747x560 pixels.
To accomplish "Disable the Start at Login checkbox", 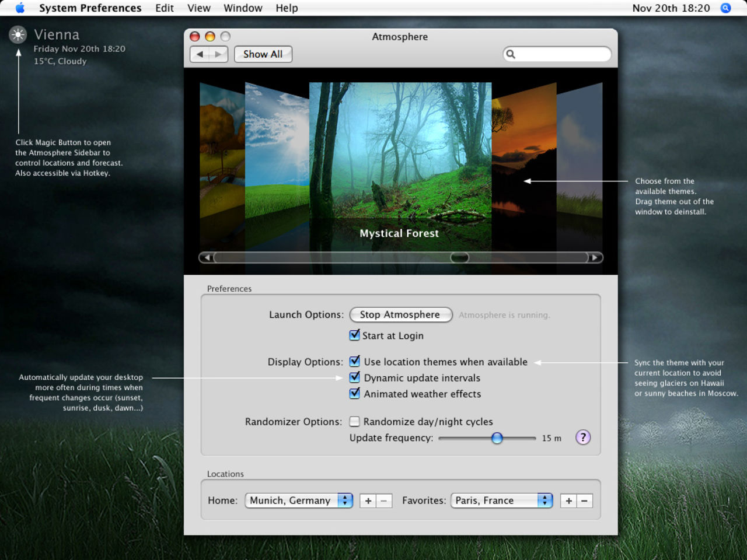I will 355,335.
